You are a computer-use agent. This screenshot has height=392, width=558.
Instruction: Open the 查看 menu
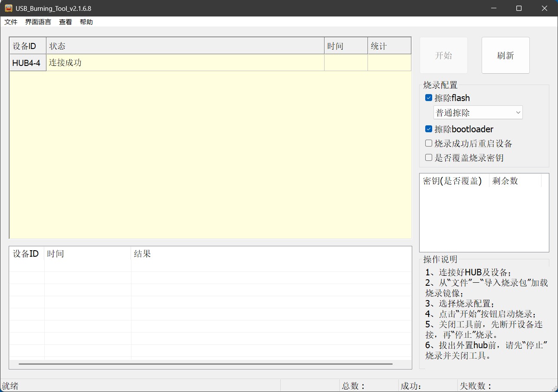[x=66, y=22]
